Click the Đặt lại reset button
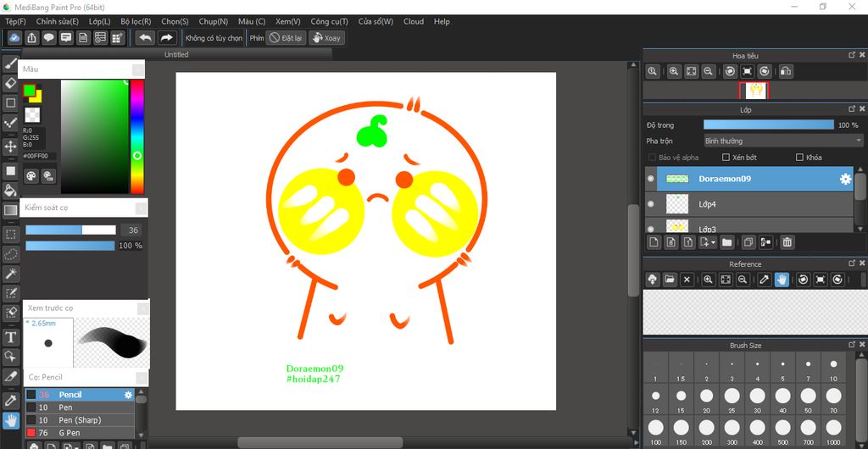Screen dimensions: 868x449 point(286,37)
